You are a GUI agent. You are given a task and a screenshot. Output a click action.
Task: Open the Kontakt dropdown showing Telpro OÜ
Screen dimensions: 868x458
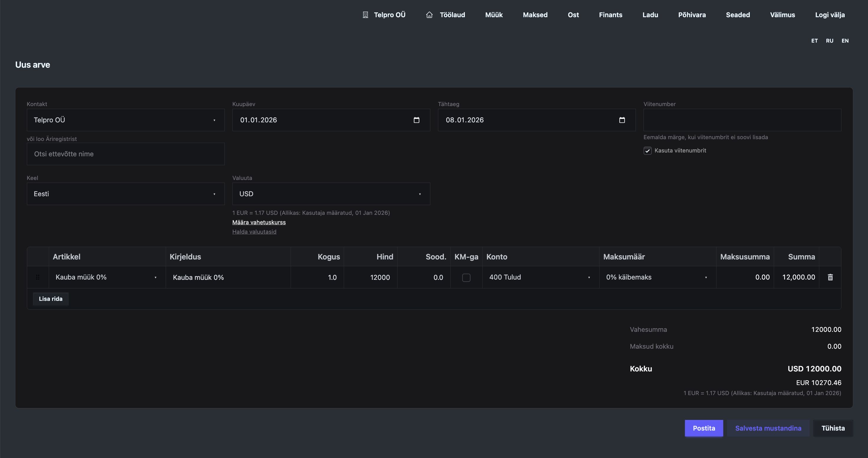(x=125, y=120)
